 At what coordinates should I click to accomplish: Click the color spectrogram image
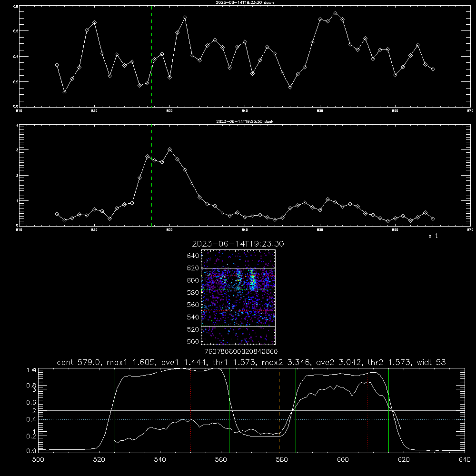(x=238, y=297)
